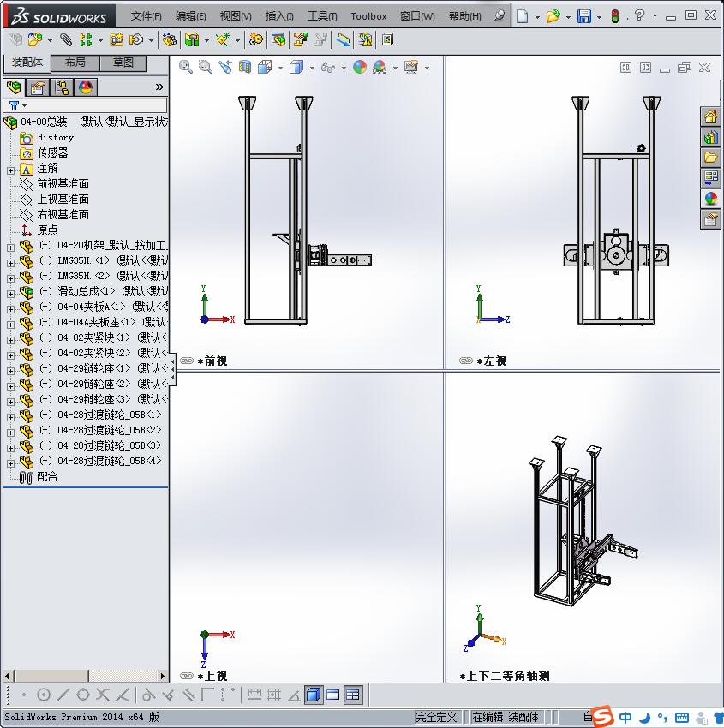The width and height of the screenshot is (724, 728).
Task: Toggle Sogou punctuation mode icon
Action: click(x=662, y=718)
